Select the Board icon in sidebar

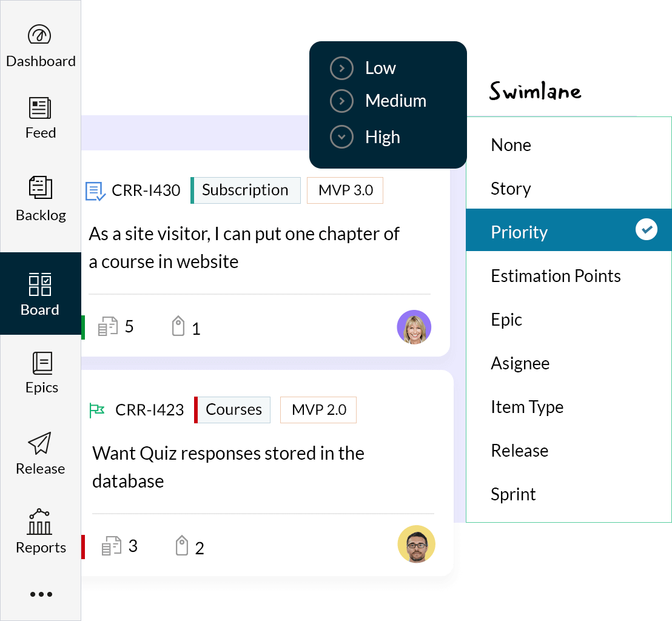coord(40,284)
